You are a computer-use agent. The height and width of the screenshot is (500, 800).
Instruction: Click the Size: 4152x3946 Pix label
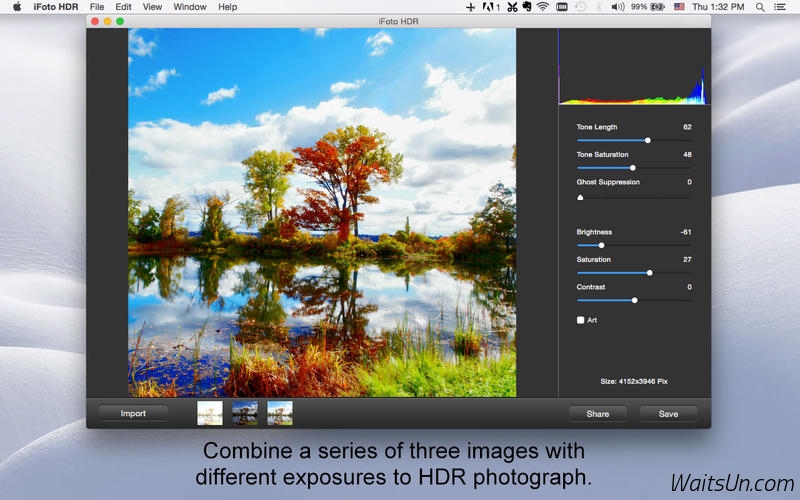point(634,381)
